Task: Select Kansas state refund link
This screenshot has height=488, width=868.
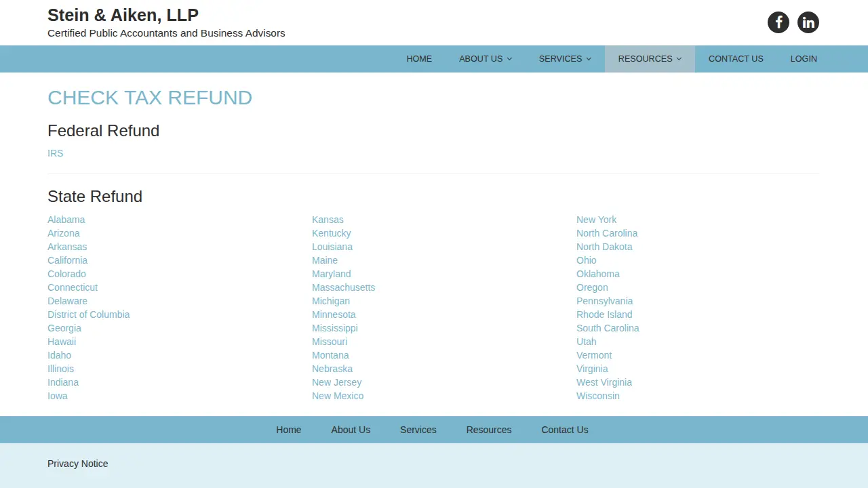Action: 328,220
